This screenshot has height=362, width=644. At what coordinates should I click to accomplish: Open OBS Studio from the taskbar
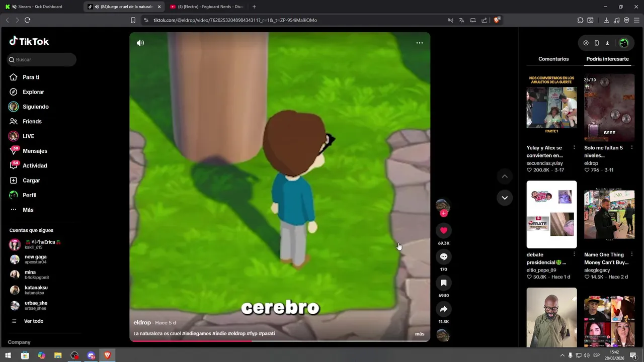click(74, 355)
